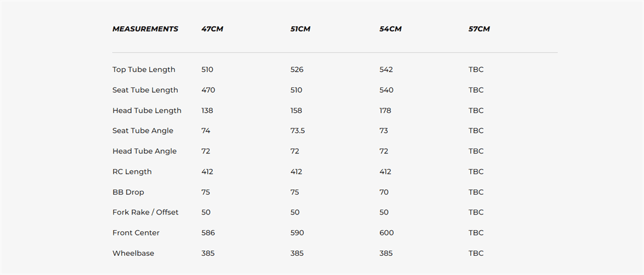
Task: Click the Seat Tube Length row label
Action: 146,90
